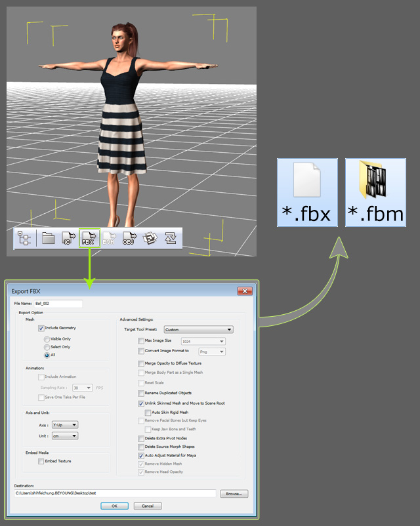420x526 pixels.
Task: Enable the Max Image Size checkbox
Action: coord(141,341)
